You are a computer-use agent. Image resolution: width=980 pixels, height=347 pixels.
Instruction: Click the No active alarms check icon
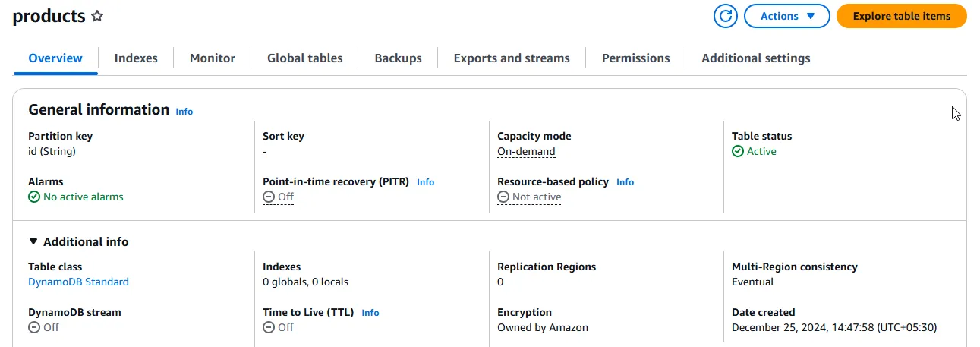click(34, 197)
